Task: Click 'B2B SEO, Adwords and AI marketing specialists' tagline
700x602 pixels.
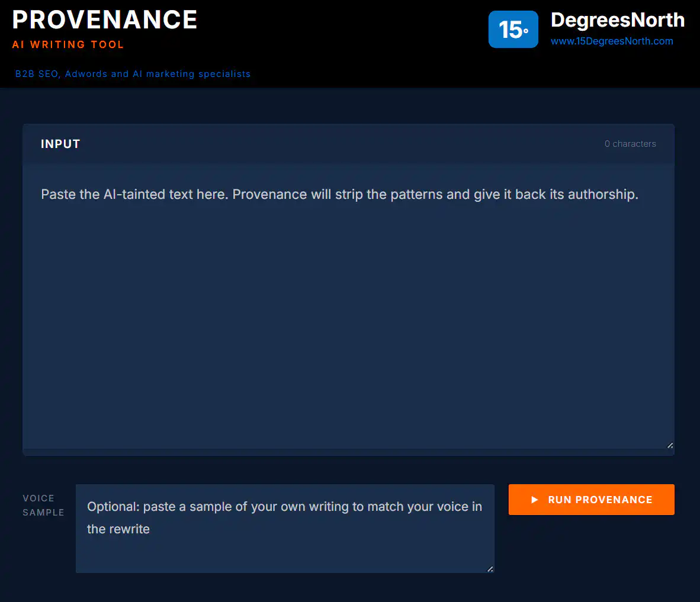Action: point(133,74)
